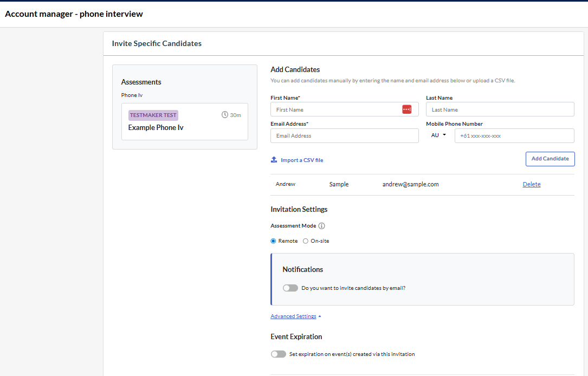Viewport: 588px width, 376px height.
Task: Click Import a CSV file link
Action: click(302, 160)
